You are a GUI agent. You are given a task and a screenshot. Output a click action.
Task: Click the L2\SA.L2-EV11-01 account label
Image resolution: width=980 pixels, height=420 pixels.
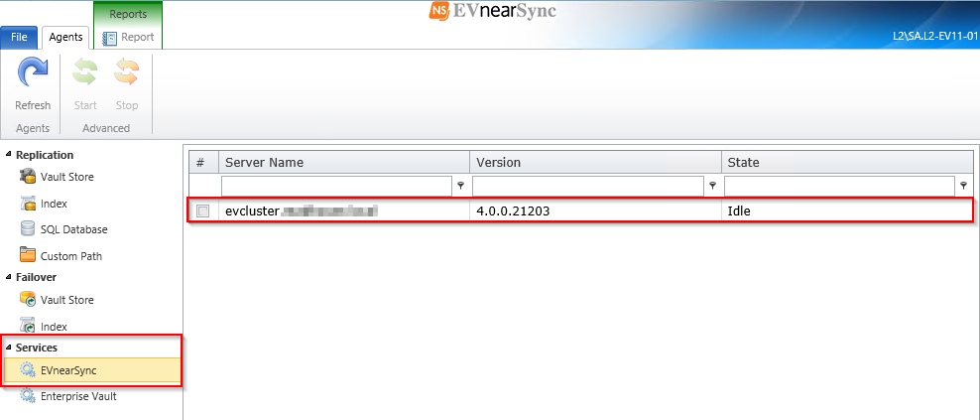935,37
